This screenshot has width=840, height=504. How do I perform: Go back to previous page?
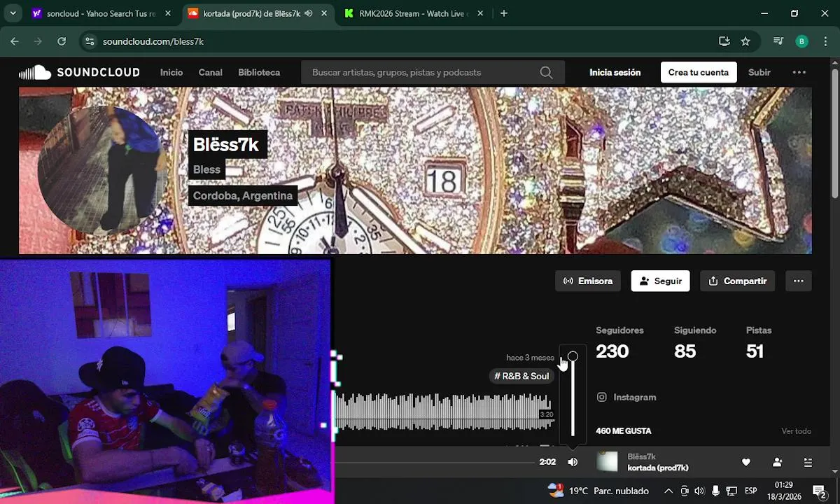pyautogui.click(x=15, y=41)
